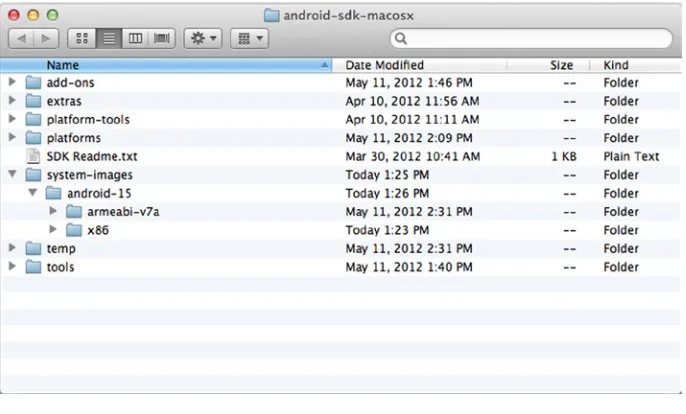
Task: Select the extras folder icon
Action: click(33, 101)
